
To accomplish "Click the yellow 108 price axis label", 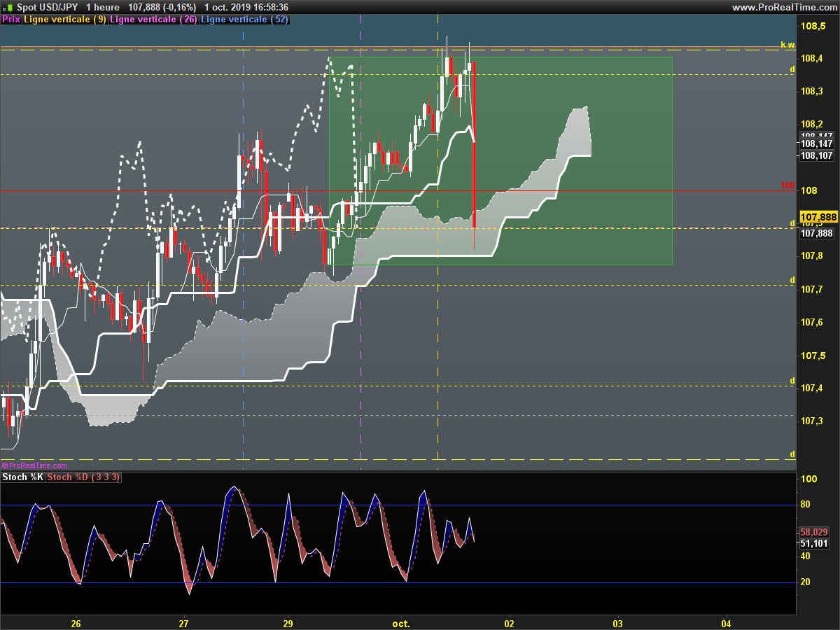I will pos(810,190).
